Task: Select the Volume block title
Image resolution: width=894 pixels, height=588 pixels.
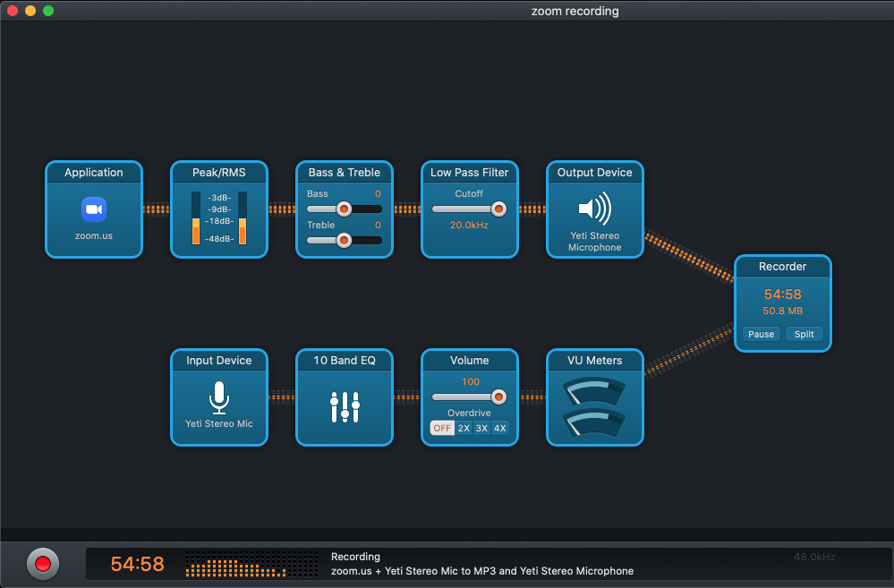Action: [x=469, y=361]
